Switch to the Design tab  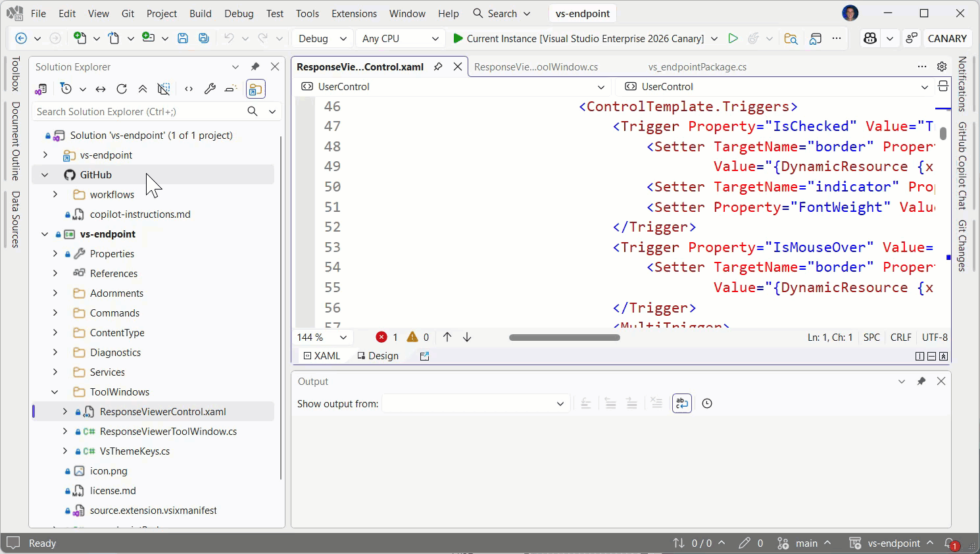coord(378,355)
